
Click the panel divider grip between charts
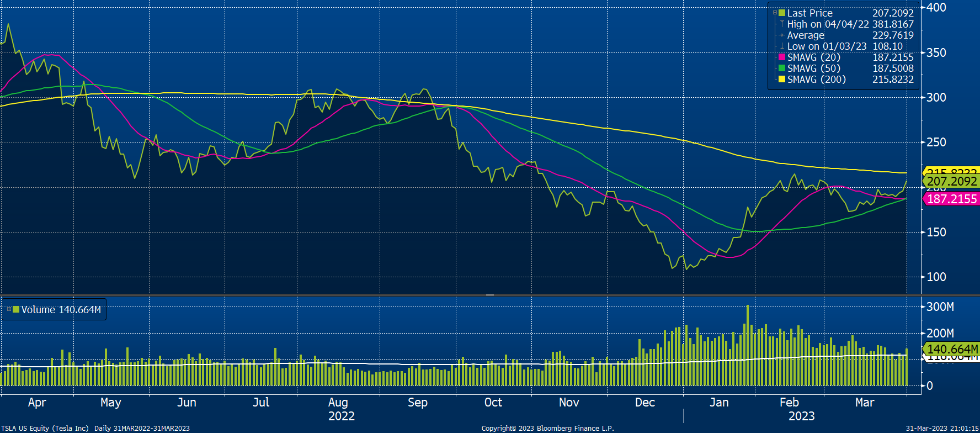coord(489,295)
